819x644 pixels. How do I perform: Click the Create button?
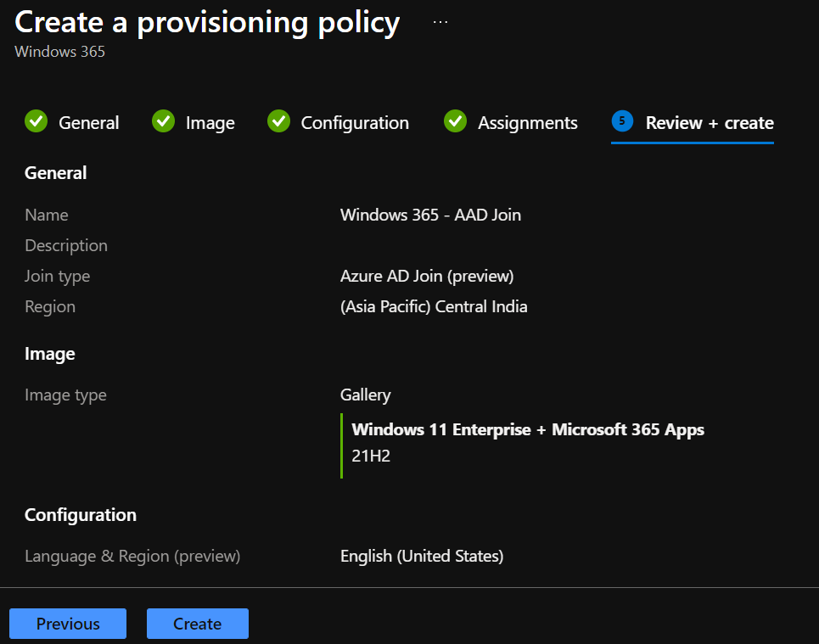(198, 623)
